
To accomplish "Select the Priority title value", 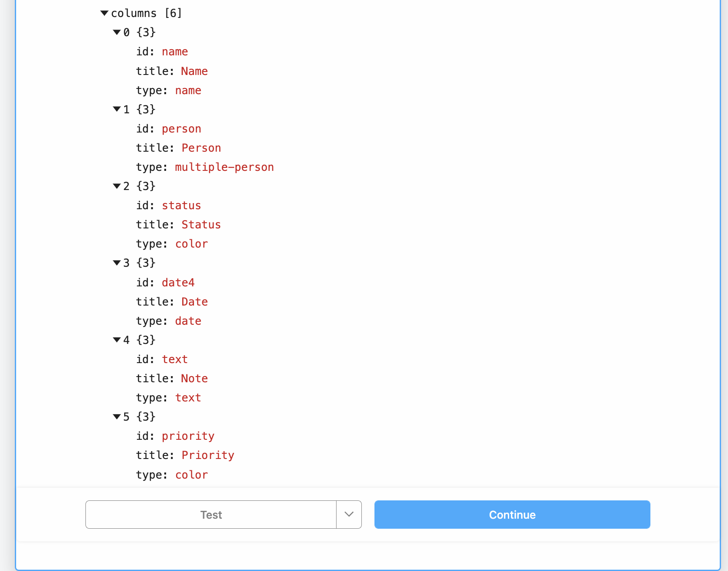I will [208, 455].
